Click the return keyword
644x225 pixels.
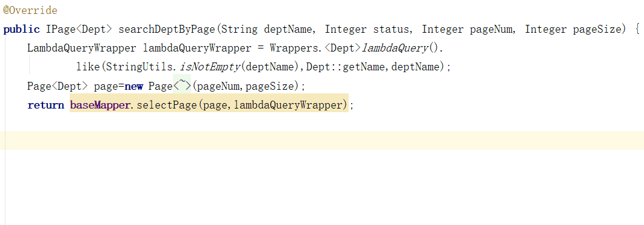[45, 105]
